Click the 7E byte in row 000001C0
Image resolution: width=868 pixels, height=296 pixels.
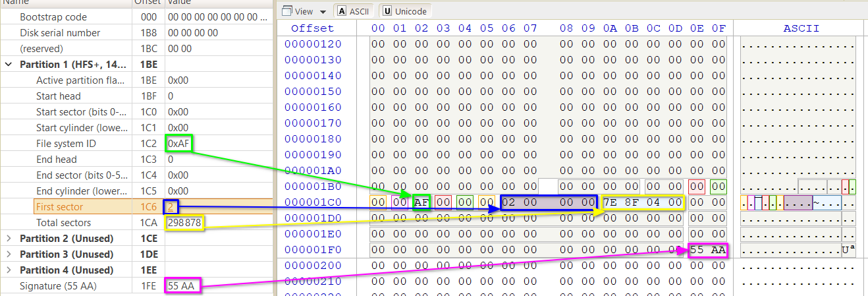pyautogui.click(x=610, y=202)
